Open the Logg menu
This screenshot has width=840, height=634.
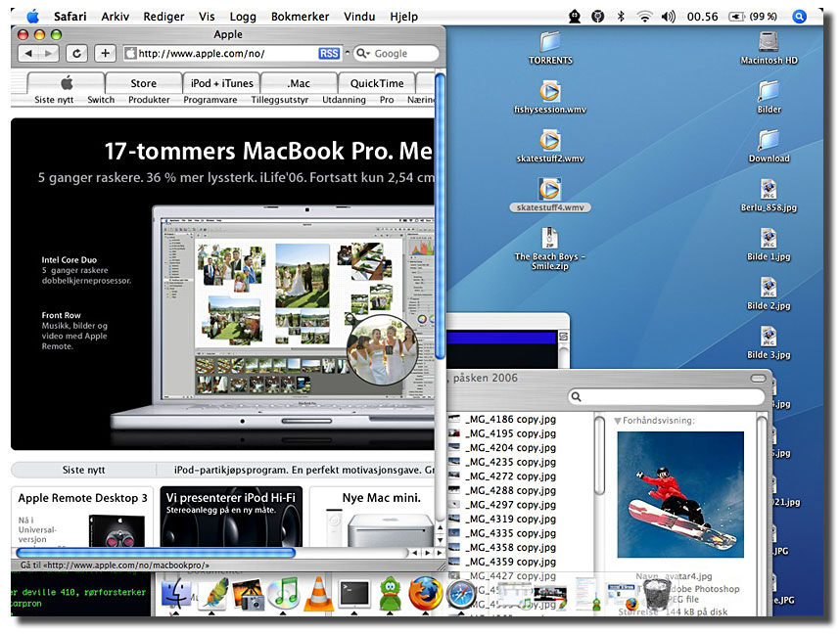243,17
